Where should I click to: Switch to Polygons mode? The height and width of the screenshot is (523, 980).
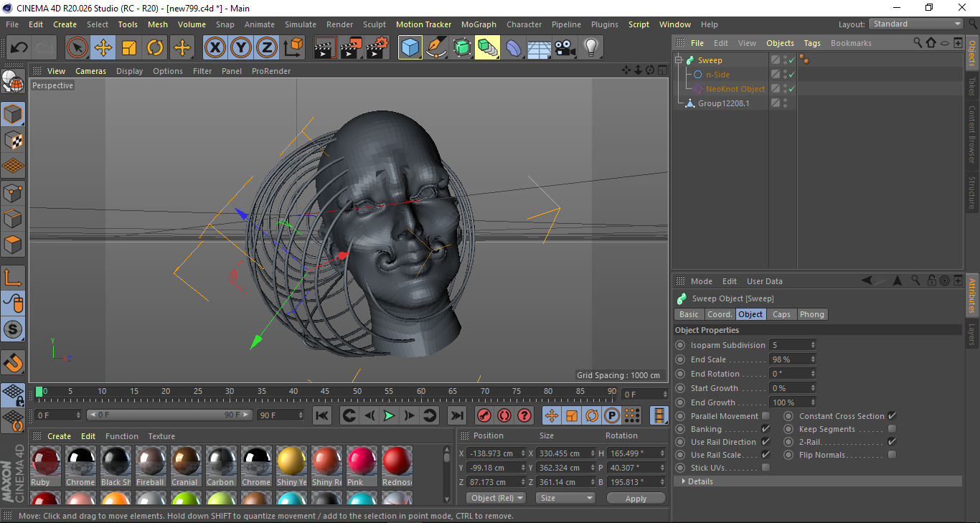tap(13, 245)
